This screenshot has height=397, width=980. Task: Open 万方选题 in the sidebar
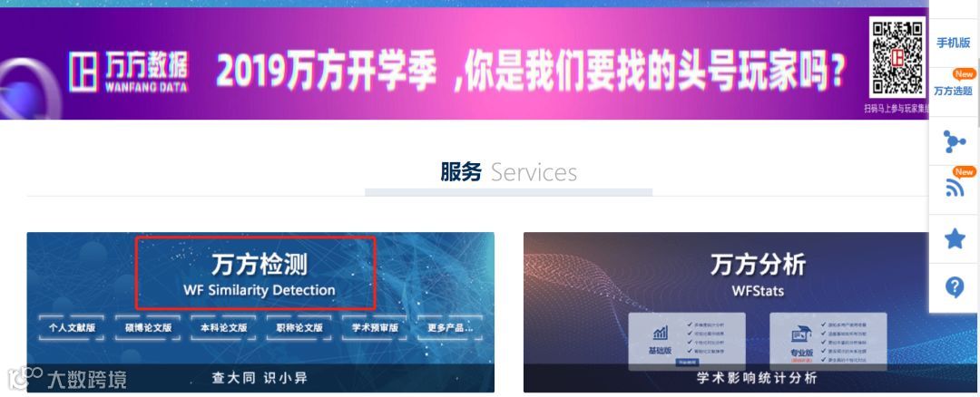[953, 92]
